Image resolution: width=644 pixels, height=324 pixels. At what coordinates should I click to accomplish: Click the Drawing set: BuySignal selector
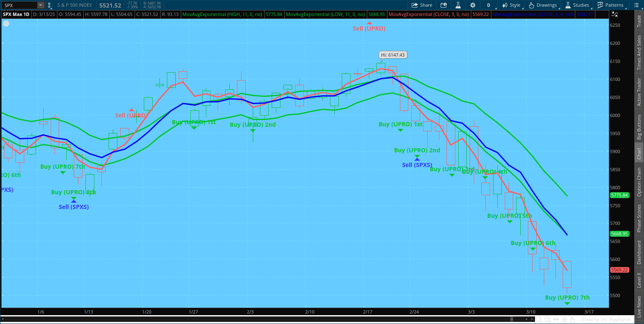[x=607, y=320]
